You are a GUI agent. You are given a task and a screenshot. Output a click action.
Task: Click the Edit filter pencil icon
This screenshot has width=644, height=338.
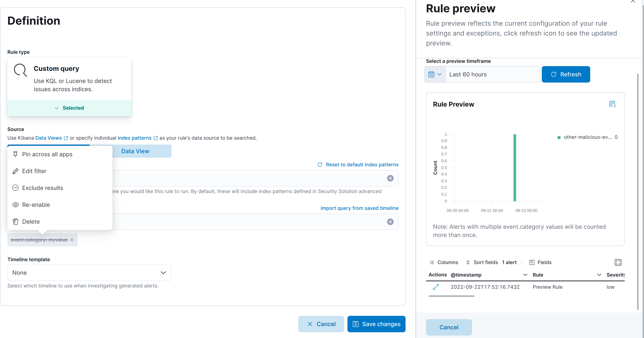click(x=16, y=171)
